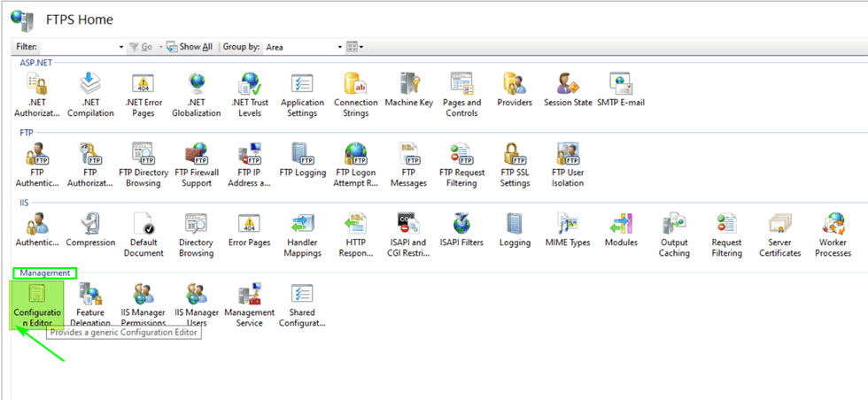Collapse the FTP group header

tap(27, 133)
